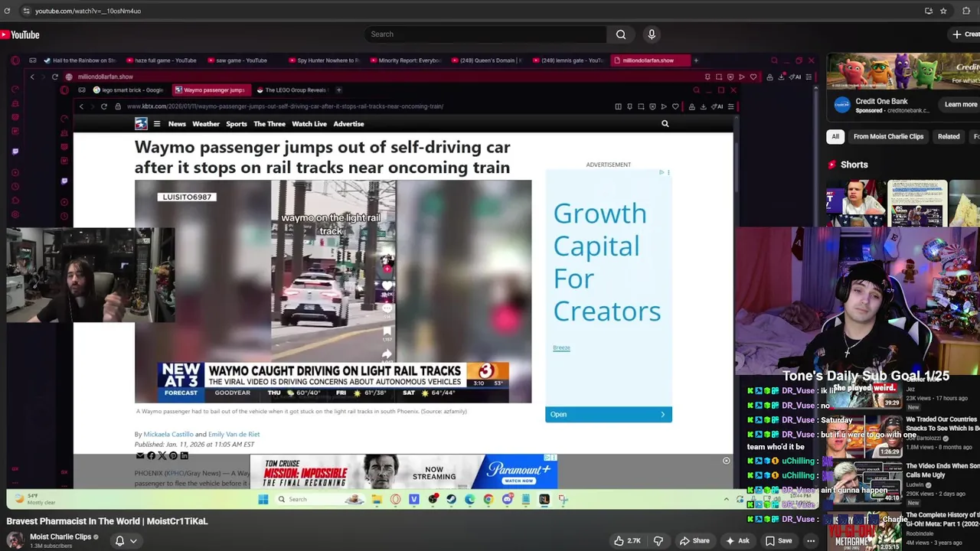Open The Complete History of Yu-Gi-Oh Meta video
This screenshot has height=551, width=980.
click(x=942, y=520)
